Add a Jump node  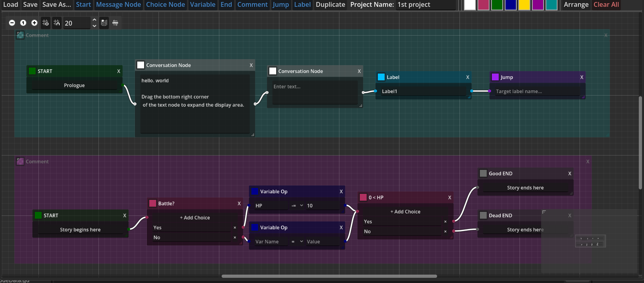pos(281,4)
